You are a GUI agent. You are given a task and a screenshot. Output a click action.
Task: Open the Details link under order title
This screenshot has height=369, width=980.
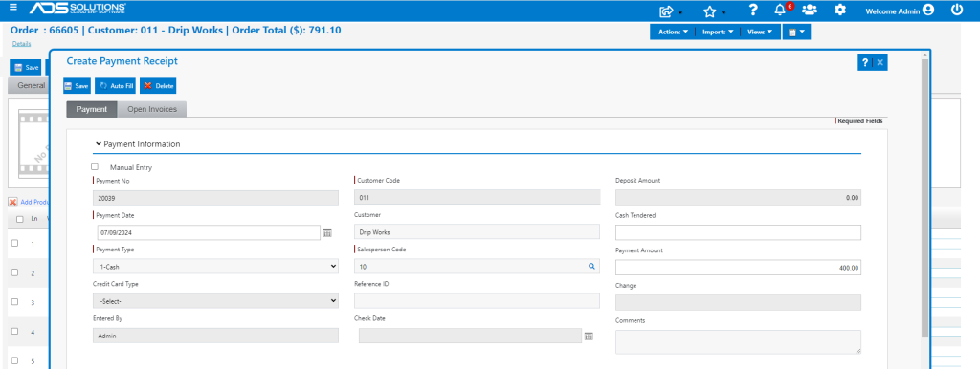pos(21,44)
